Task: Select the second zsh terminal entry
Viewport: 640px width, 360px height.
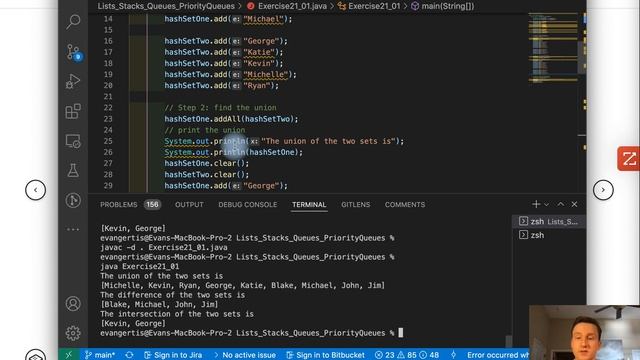Action: 549,235
